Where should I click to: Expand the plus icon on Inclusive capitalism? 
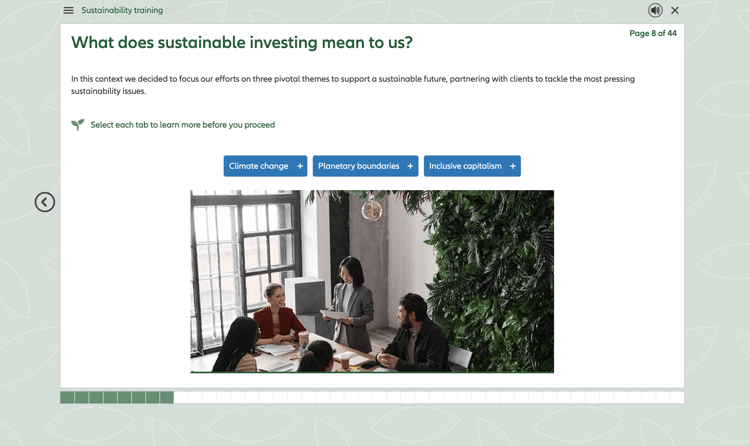pos(513,166)
